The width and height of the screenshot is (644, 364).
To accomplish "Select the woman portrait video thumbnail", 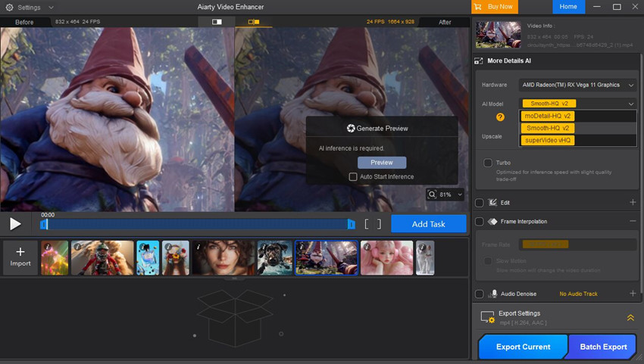I will [x=224, y=258].
